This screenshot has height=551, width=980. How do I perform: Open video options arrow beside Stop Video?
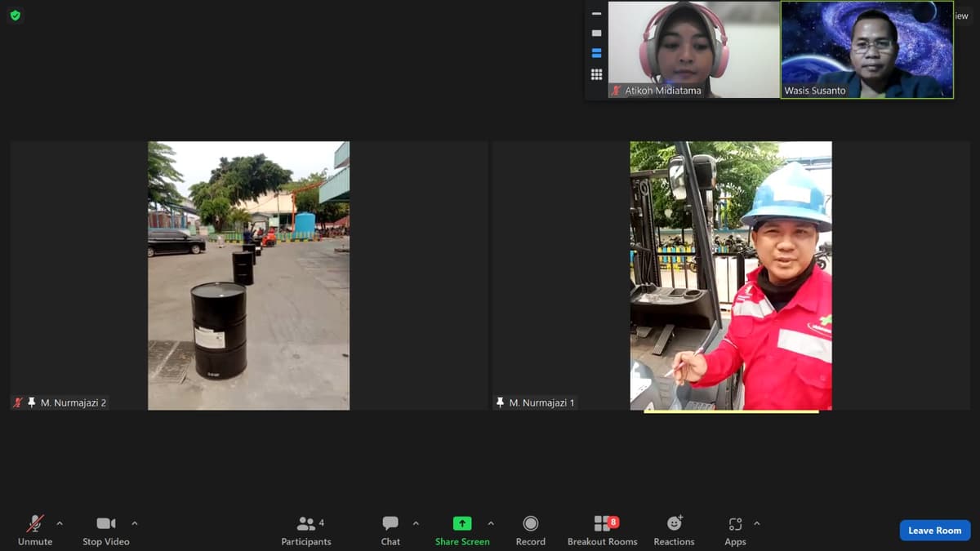coord(135,523)
